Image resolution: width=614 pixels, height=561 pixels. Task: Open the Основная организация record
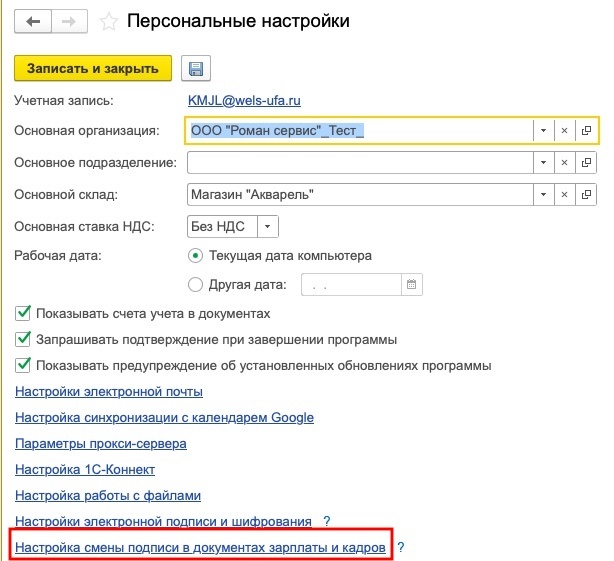[x=586, y=130]
